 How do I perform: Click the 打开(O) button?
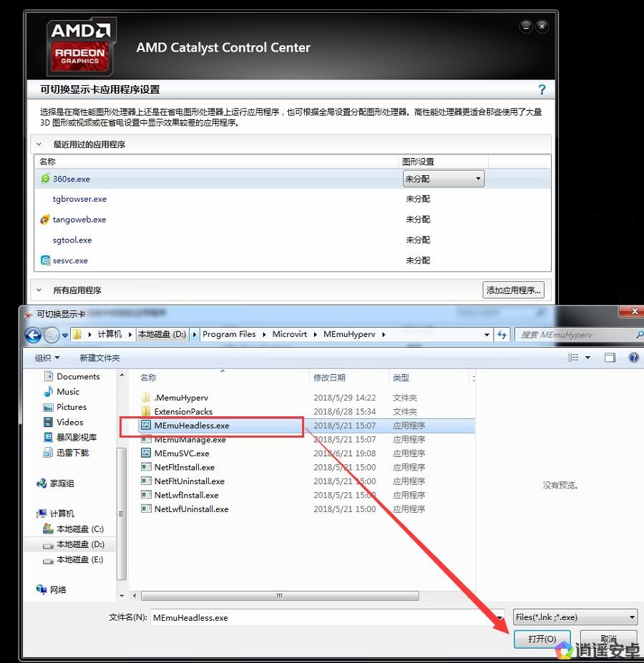coord(542,639)
